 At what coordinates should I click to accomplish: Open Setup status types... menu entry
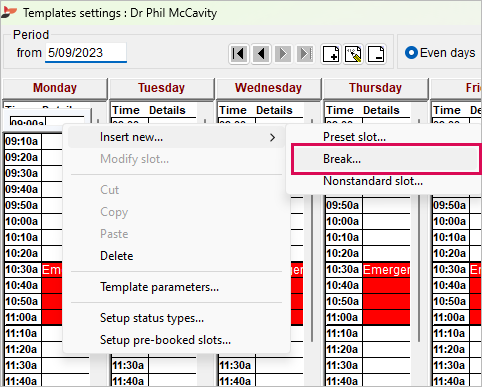[152, 318]
